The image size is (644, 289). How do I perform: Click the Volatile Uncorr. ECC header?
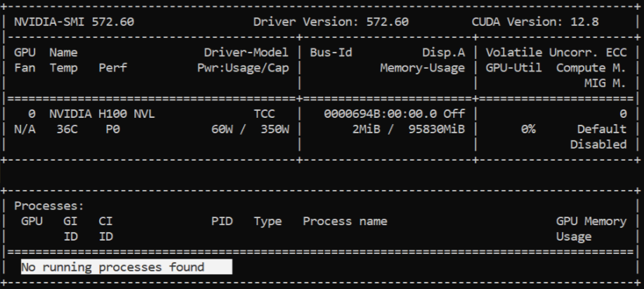pyautogui.click(x=556, y=53)
